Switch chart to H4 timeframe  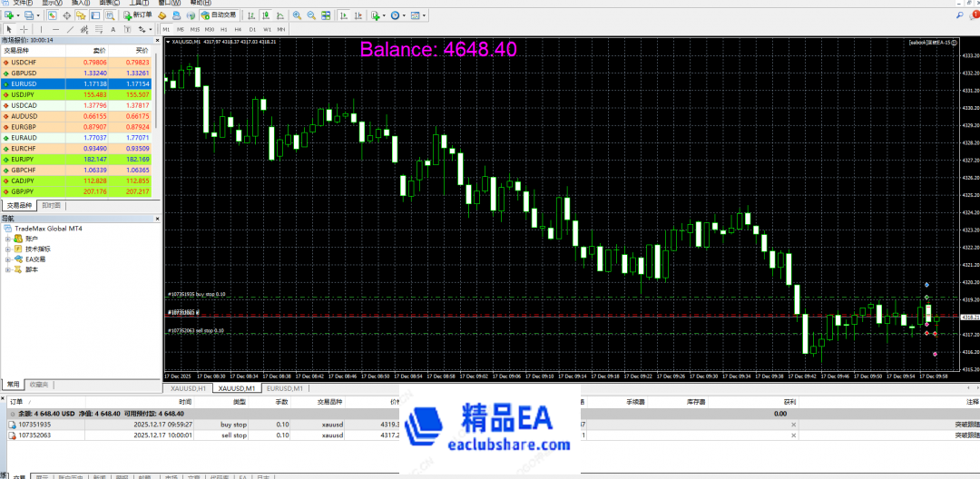click(238, 29)
